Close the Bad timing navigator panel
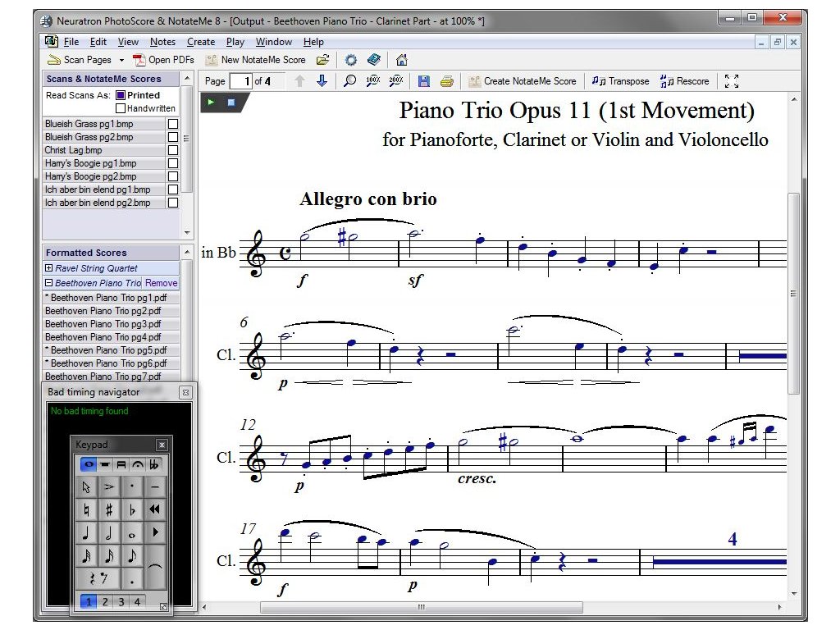 185,392
